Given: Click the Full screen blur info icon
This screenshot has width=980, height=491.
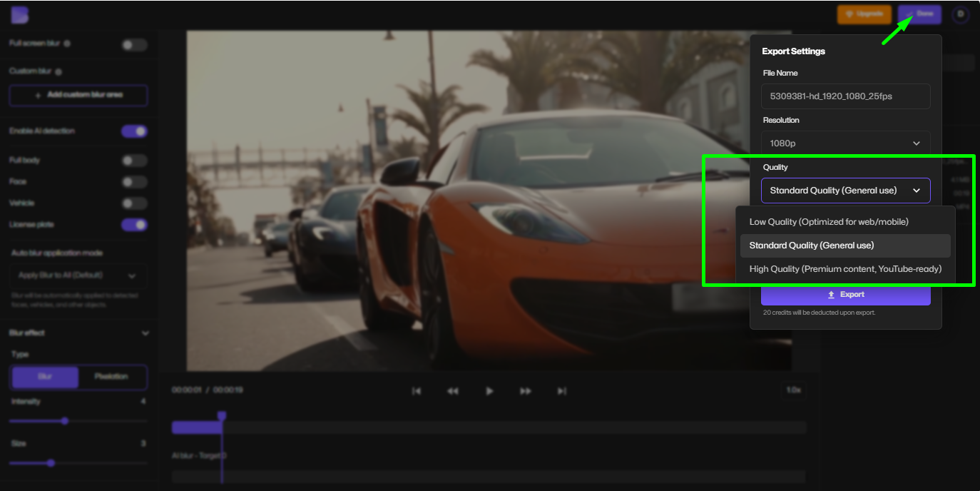Looking at the screenshot, I should coord(67,44).
